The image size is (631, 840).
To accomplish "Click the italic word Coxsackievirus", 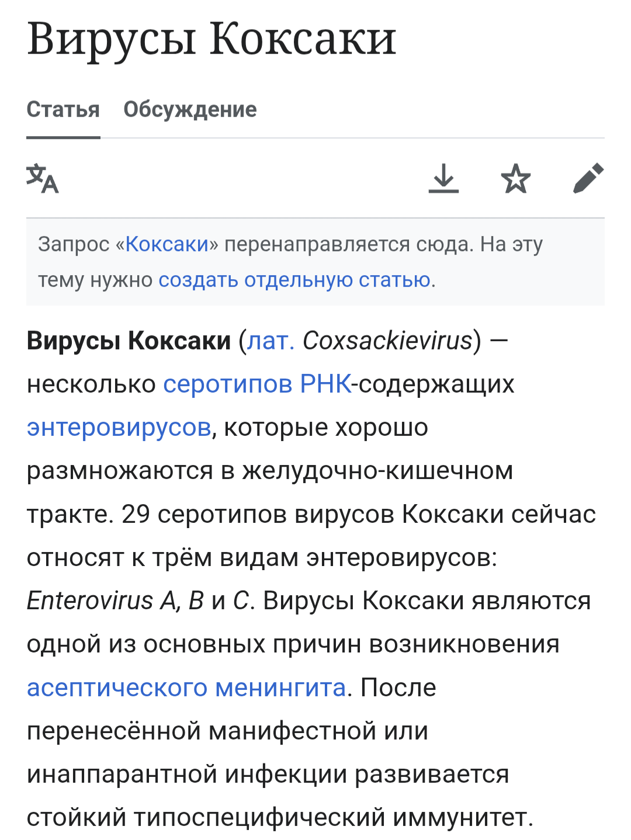I will 387,341.
